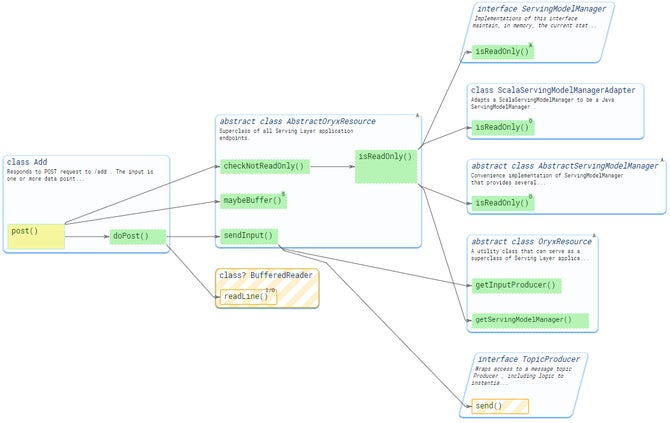Screen dimensions: 670x423
Task: Select the post() method in class Add
Action: tap(36, 236)
